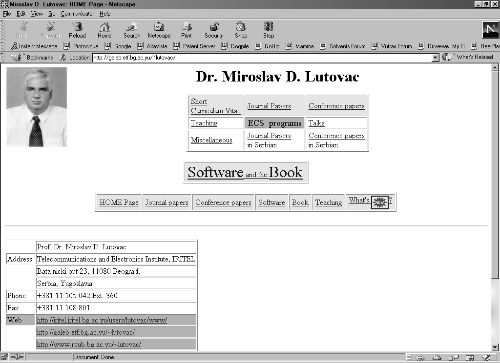The image size is (500, 363).
Task: Open the Search toolbar icon
Action: [131, 30]
